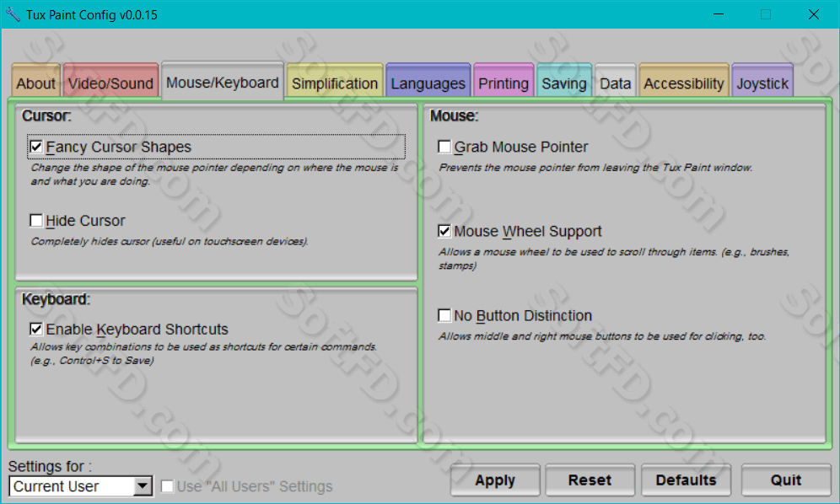Click "Allows middle and right mouse buttons" text
Image resolution: width=840 pixels, height=504 pixels.
(x=602, y=336)
